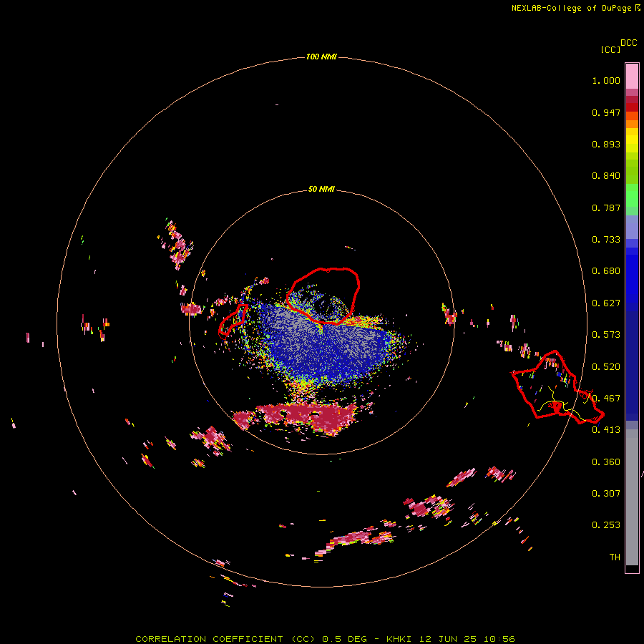
Task: Click the Oahu island outline with yellow roads
Action: 557,387
